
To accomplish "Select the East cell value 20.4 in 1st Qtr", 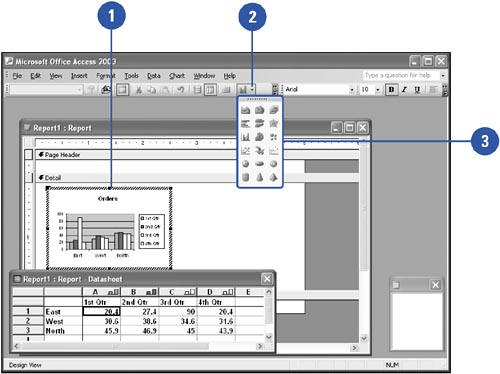I will pos(101,312).
